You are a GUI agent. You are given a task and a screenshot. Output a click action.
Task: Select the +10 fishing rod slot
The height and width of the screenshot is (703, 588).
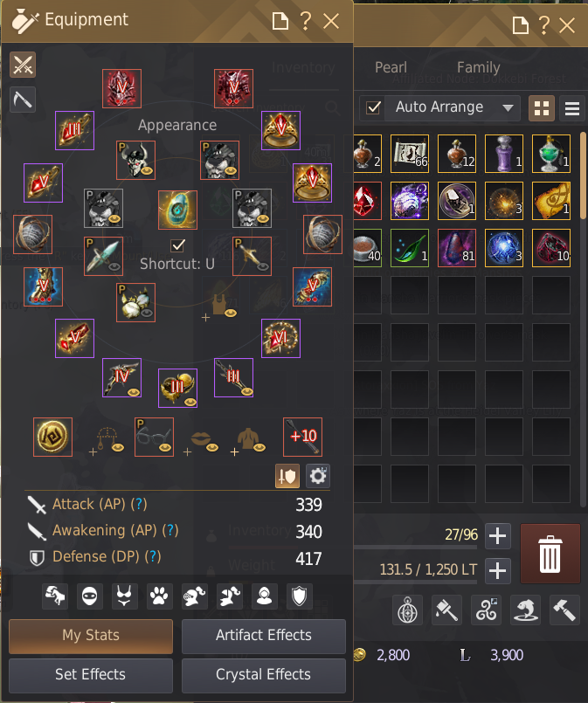pyautogui.click(x=303, y=437)
